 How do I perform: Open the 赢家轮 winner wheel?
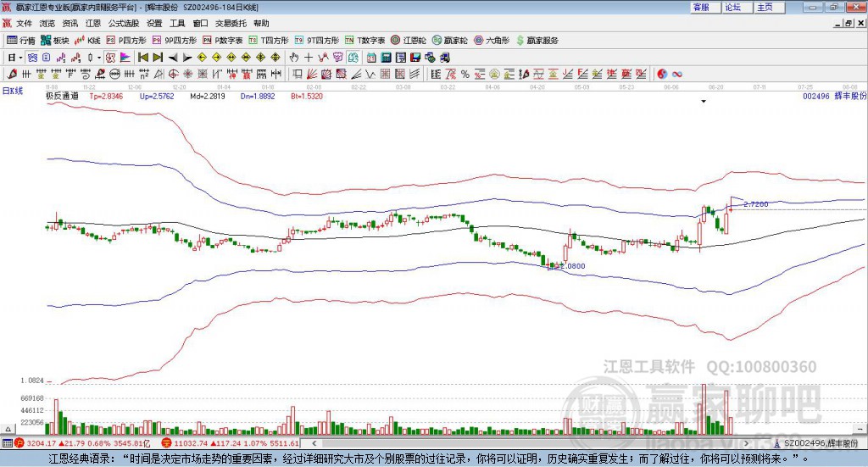pos(449,41)
